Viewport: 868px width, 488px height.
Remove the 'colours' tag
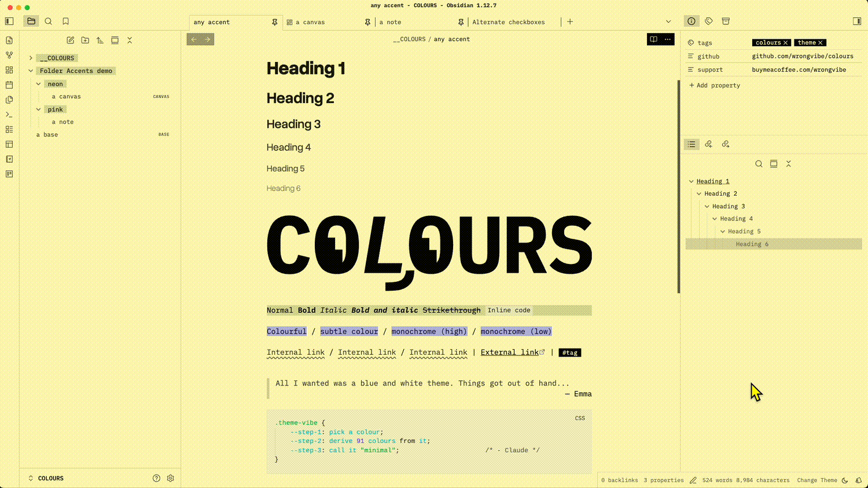[785, 43]
